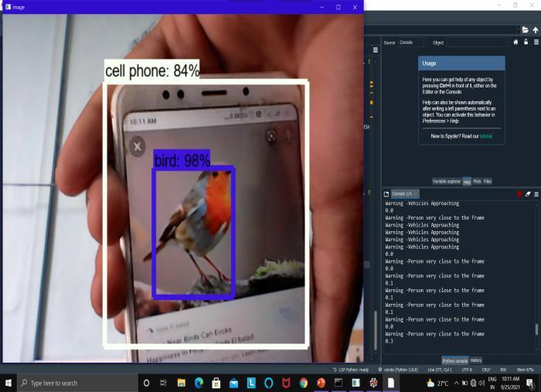This screenshot has width=541, height=392.
Task: Open the notification center icon
Action: pos(529,383)
